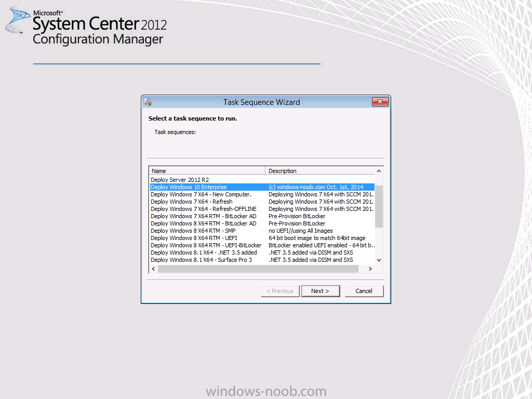The width and height of the screenshot is (532, 399).
Task: Select Deploy Windows 10 Enterprise
Action: 262,187
